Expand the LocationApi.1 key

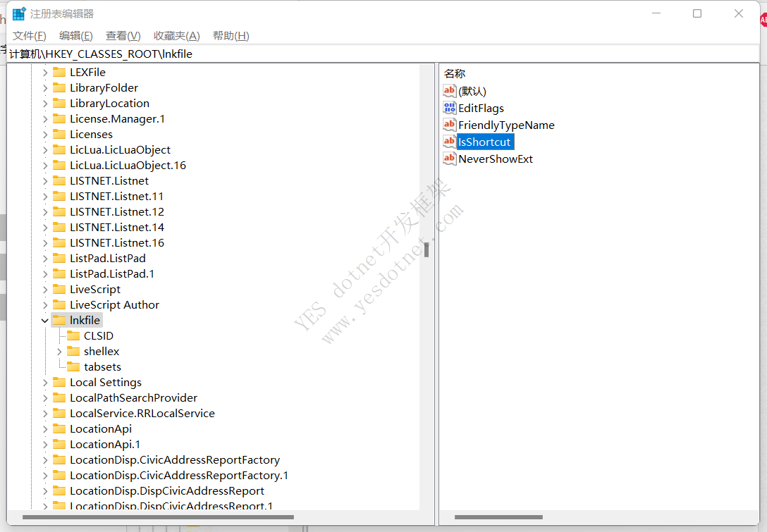[x=45, y=445]
